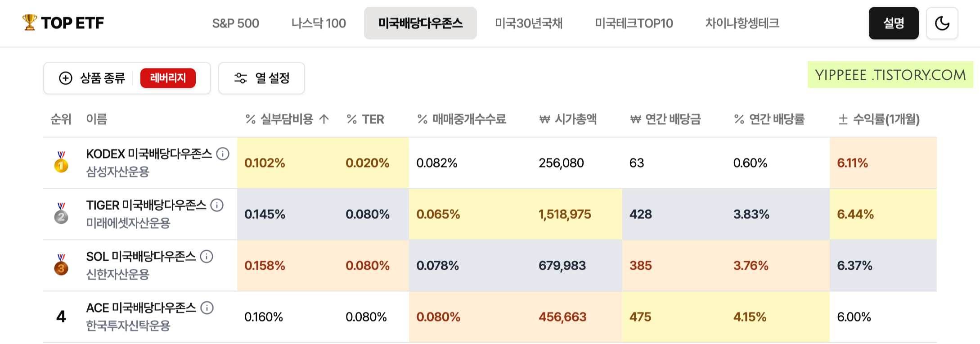The image size is (980, 344).
Task: Open ACE 미국배당다우존스 name link
Action: (141, 308)
